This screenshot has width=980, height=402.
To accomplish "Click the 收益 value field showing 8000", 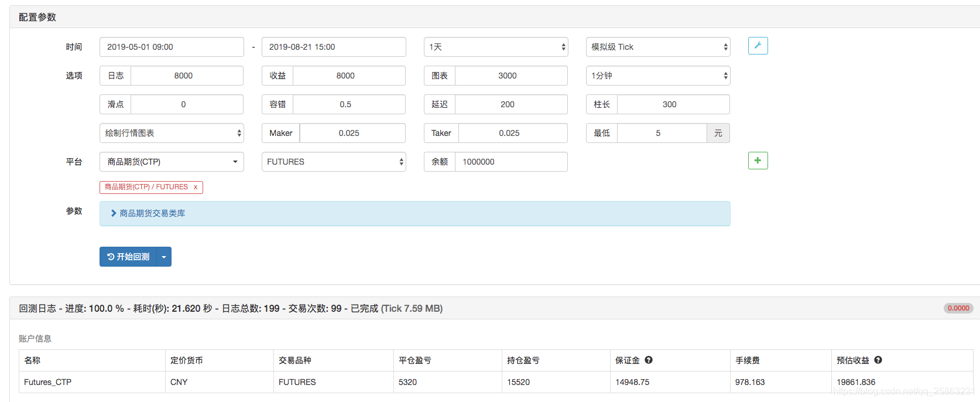I will click(x=349, y=76).
